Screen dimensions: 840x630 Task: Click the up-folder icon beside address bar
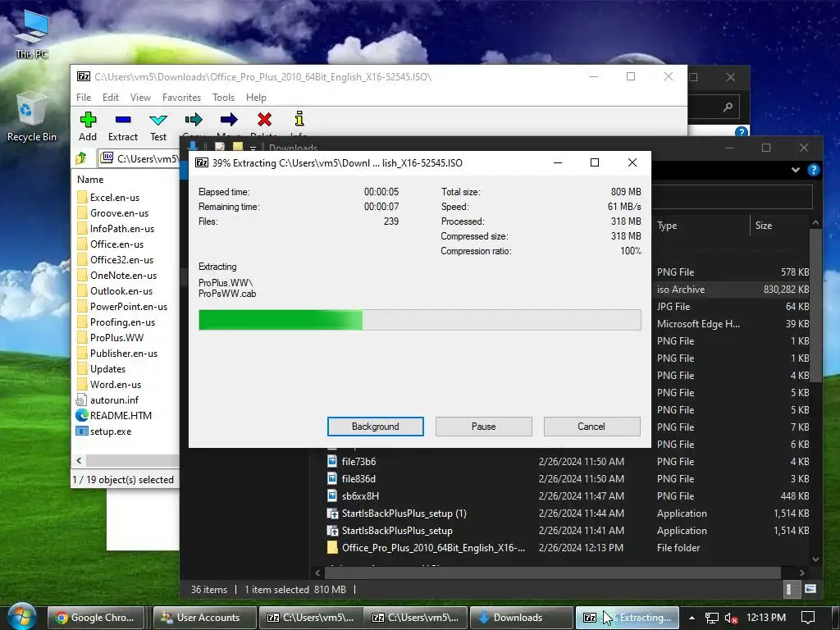coord(81,158)
